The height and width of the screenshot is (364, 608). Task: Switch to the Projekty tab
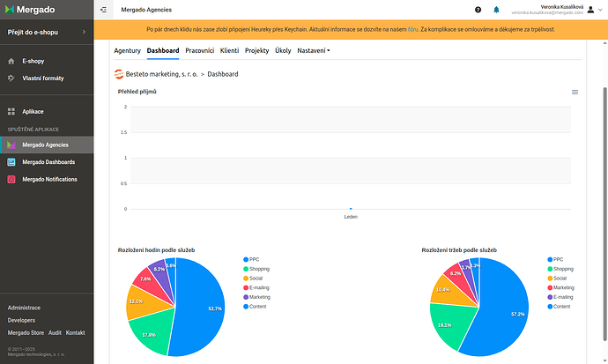click(256, 51)
